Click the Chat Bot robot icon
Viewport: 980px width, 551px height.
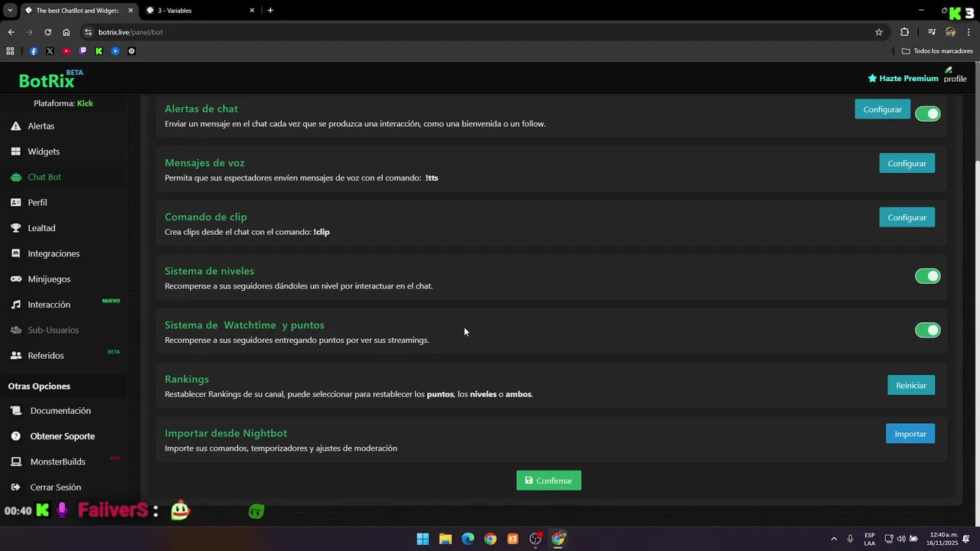pyautogui.click(x=15, y=177)
